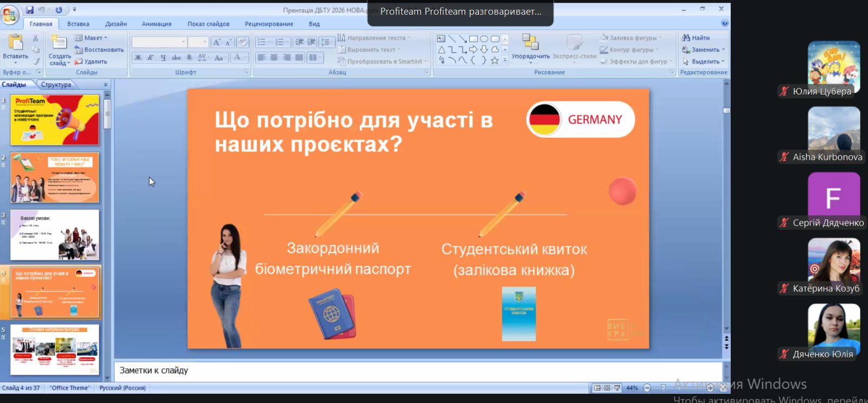Viewport: 868px width, 403px height.
Task: Click the Восстановить button
Action: (99, 50)
